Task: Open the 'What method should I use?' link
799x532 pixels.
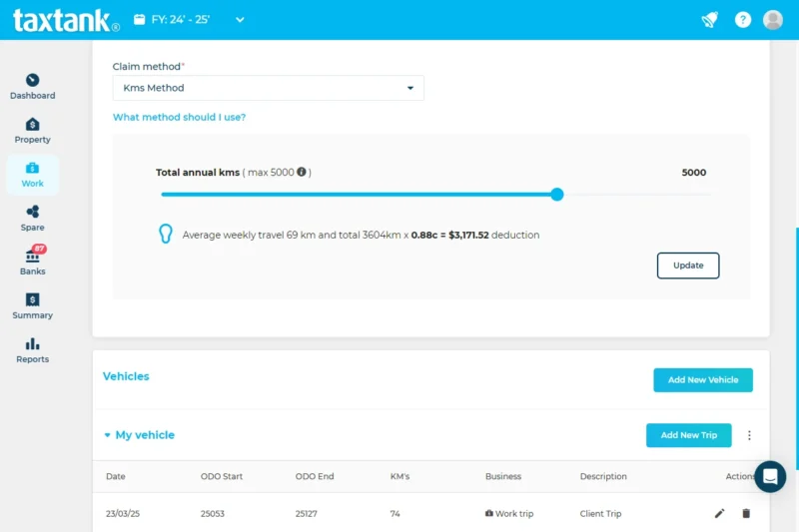Action: point(179,117)
